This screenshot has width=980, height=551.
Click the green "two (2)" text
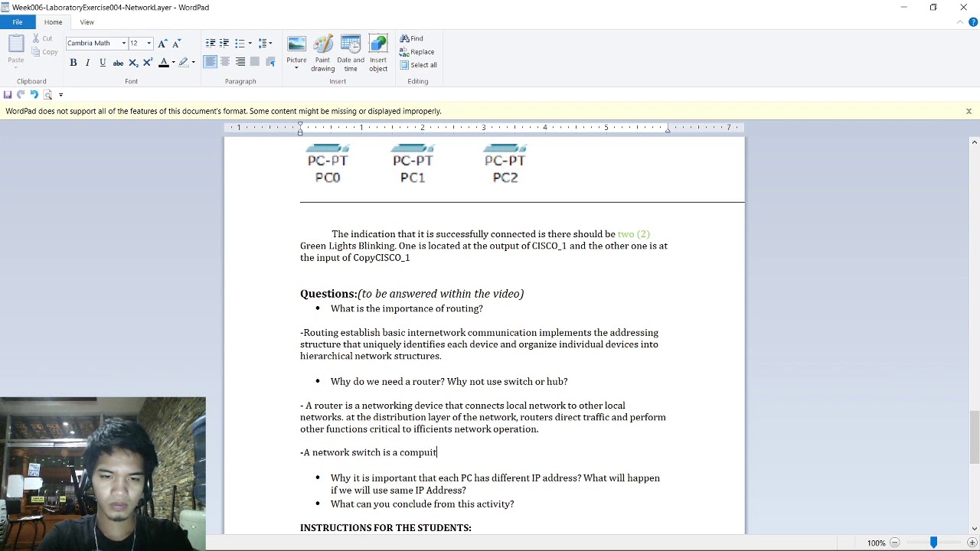634,233
